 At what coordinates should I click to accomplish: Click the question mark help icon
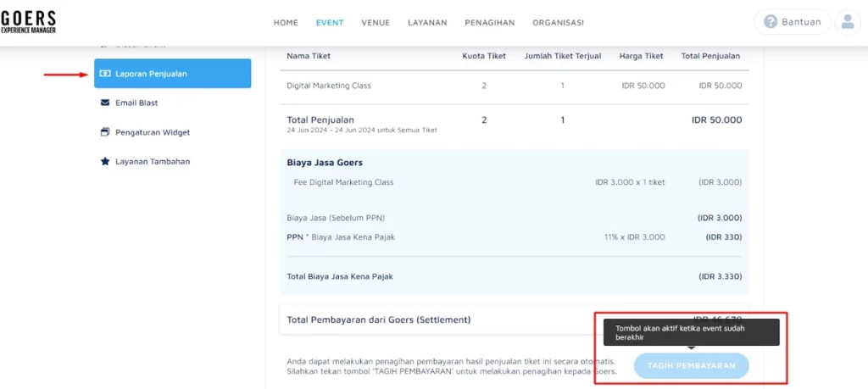pos(770,22)
